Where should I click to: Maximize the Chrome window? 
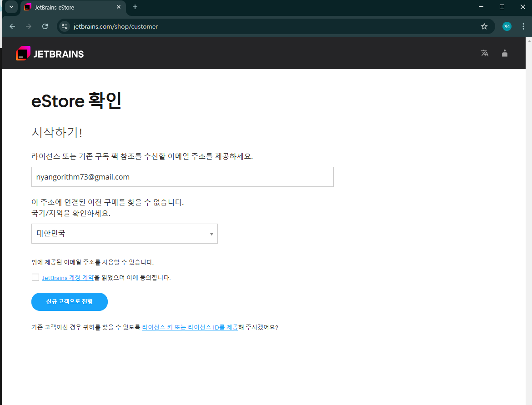point(502,7)
